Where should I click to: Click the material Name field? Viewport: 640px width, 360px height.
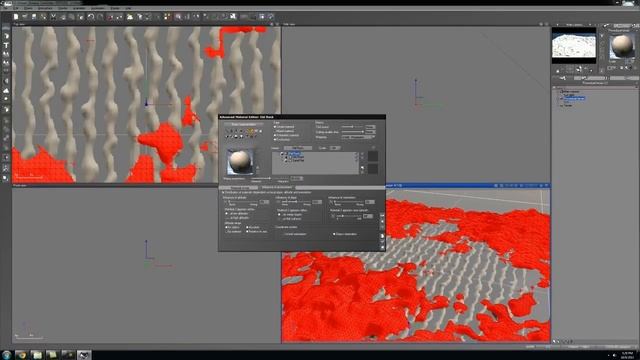(x=298, y=148)
